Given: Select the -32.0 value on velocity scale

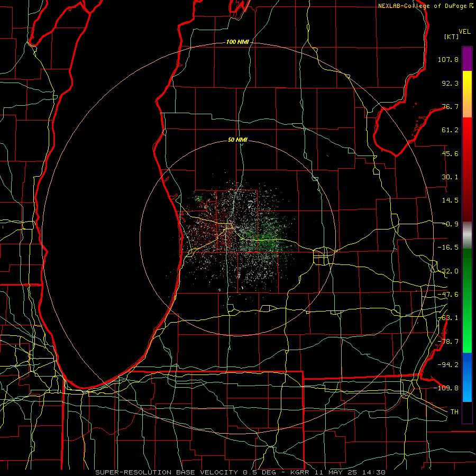Looking at the screenshot, I should point(448,271).
